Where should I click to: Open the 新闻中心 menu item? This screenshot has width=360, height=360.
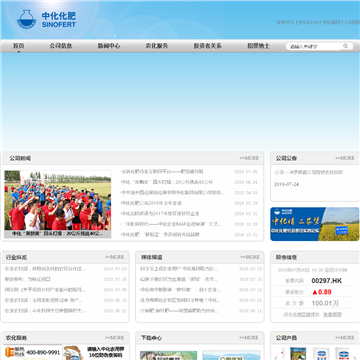coord(109,46)
